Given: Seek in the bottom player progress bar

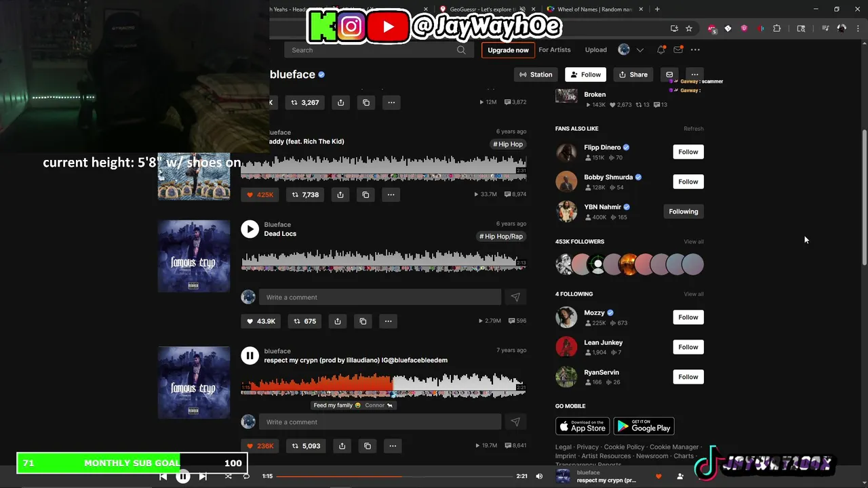Looking at the screenshot, I should (395, 476).
